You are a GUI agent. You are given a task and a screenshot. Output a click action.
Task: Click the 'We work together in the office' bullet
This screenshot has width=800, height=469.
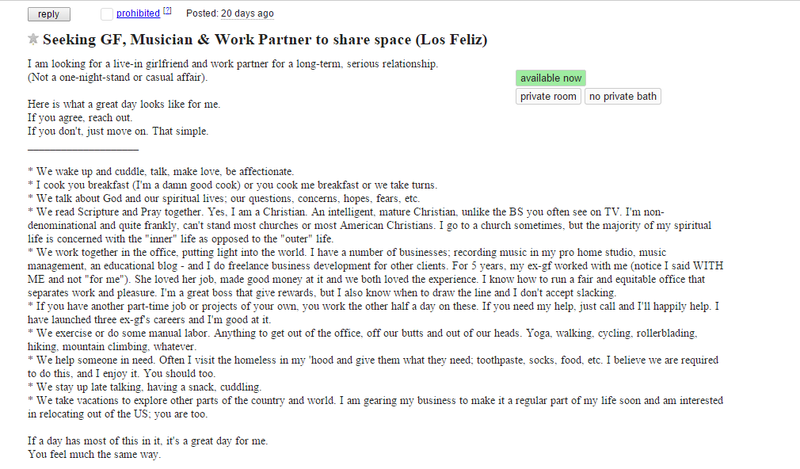[x=375, y=273]
